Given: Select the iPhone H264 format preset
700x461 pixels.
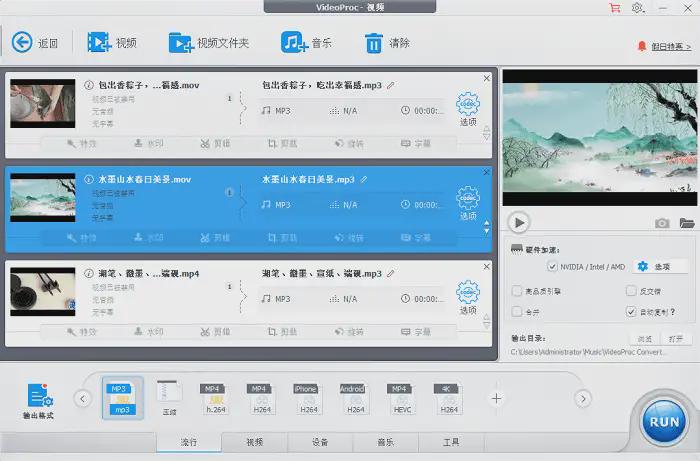Looking at the screenshot, I should (305, 399).
